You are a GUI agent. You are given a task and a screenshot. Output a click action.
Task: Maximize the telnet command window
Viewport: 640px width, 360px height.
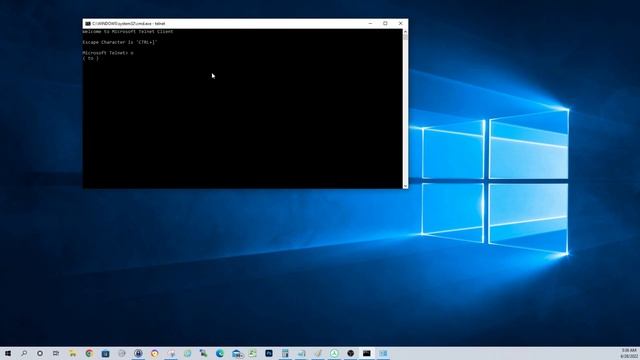tap(385, 24)
